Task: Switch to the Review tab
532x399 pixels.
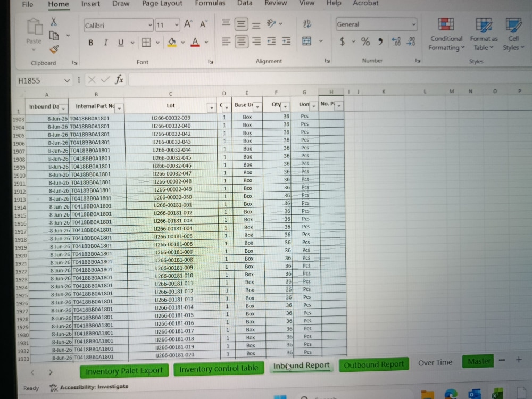Action: (x=276, y=3)
